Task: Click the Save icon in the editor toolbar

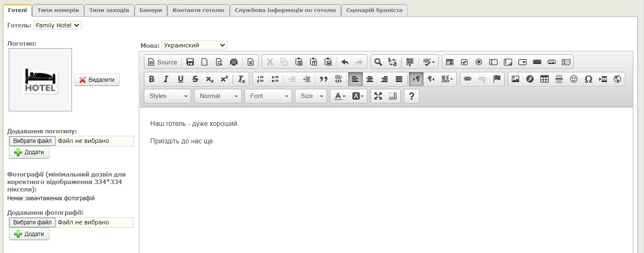Action: coord(190,62)
